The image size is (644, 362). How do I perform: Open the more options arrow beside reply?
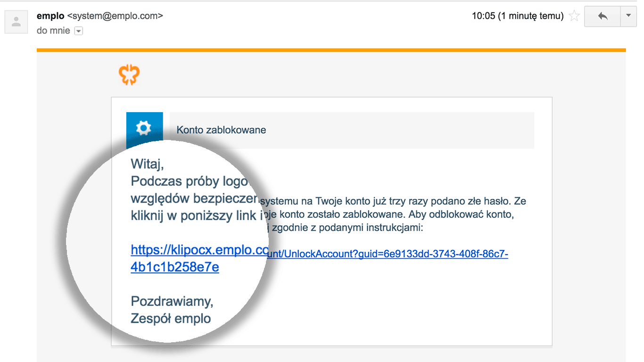[x=628, y=16]
